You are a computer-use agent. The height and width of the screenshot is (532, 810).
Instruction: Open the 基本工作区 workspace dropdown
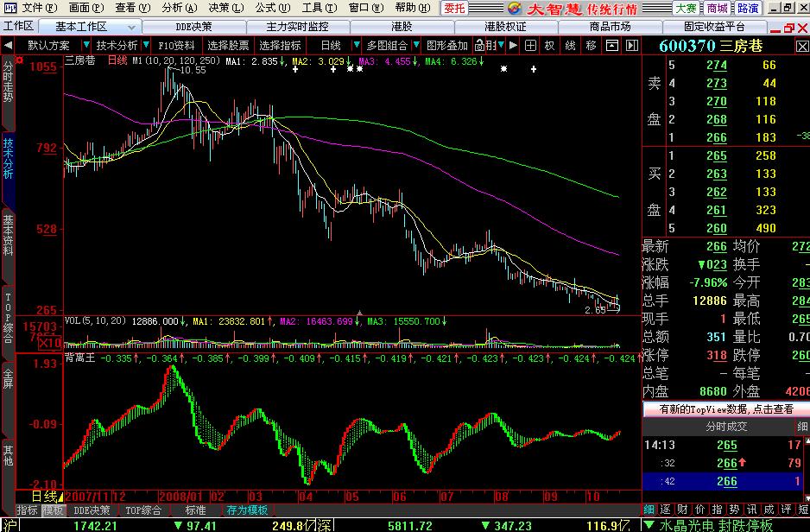click(131, 27)
